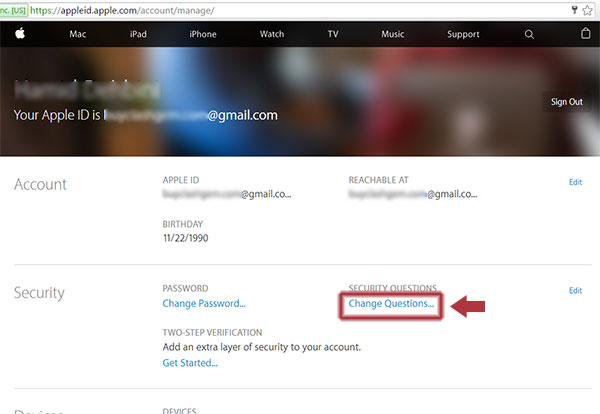Open the Support menu item
The width and height of the screenshot is (600, 414).
[x=463, y=34]
